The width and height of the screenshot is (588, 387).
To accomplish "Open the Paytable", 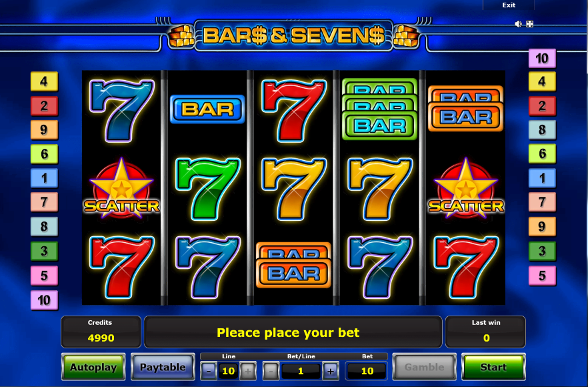I will tap(163, 367).
